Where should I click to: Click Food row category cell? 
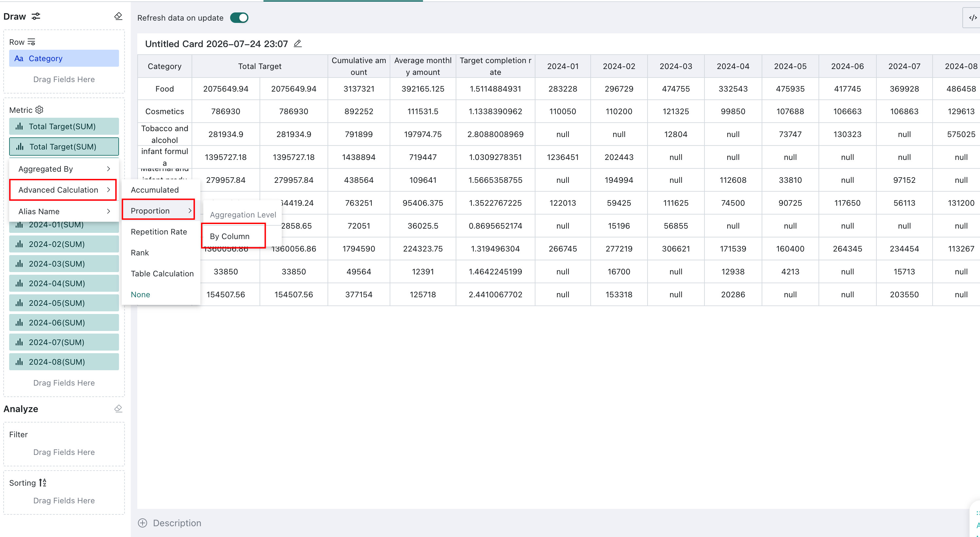coord(164,89)
